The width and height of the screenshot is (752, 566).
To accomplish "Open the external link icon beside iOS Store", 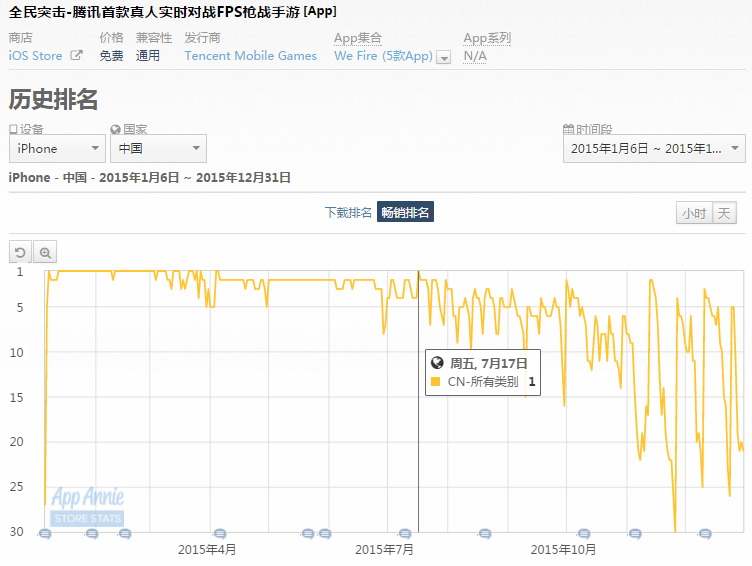I will coord(76,56).
